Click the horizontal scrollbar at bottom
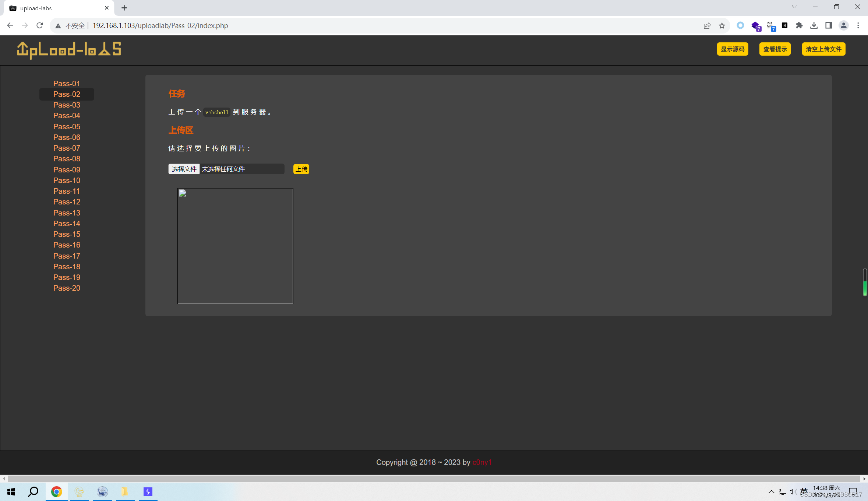This screenshot has width=868, height=501. 434,479
